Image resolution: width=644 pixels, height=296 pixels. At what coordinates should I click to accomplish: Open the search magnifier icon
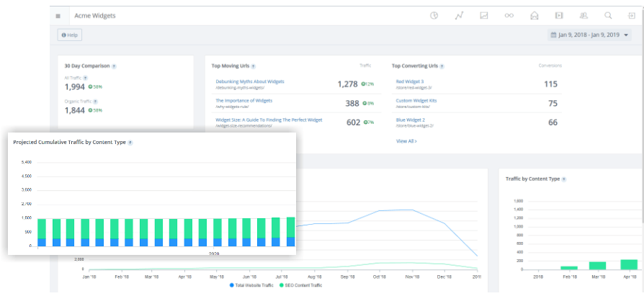point(608,16)
